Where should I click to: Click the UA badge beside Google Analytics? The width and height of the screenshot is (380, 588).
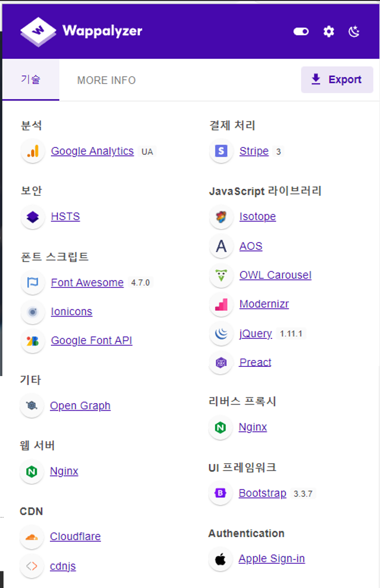click(x=147, y=152)
